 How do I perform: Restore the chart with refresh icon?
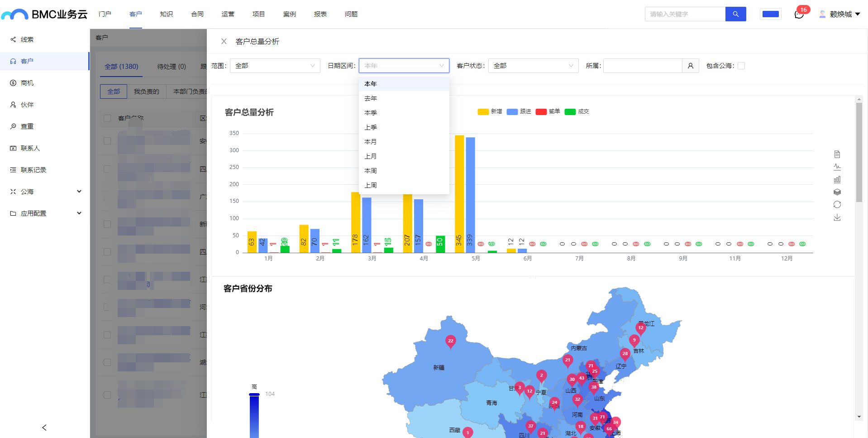(x=837, y=205)
